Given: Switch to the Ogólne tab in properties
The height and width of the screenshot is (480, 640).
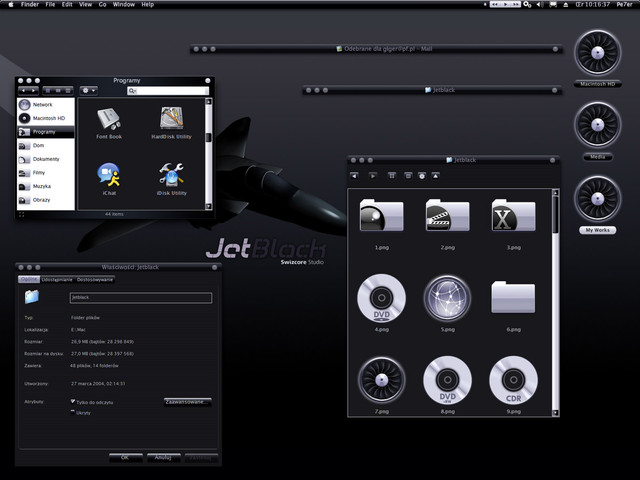Looking at the screenshot, I should coord(29,279).
